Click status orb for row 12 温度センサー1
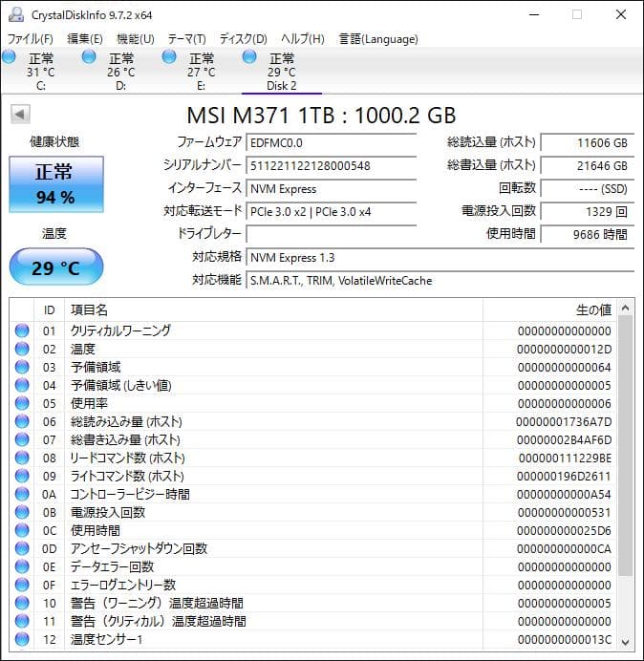 22,639
